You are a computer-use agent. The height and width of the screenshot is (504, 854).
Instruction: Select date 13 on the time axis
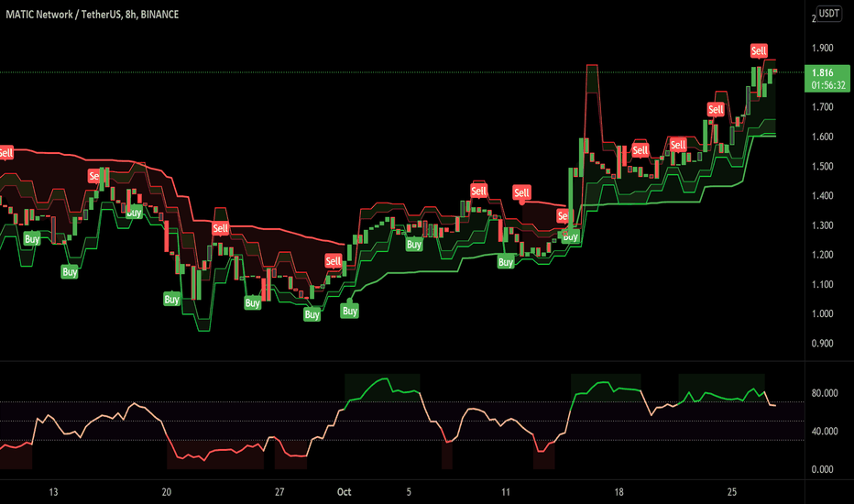[53, 492]
